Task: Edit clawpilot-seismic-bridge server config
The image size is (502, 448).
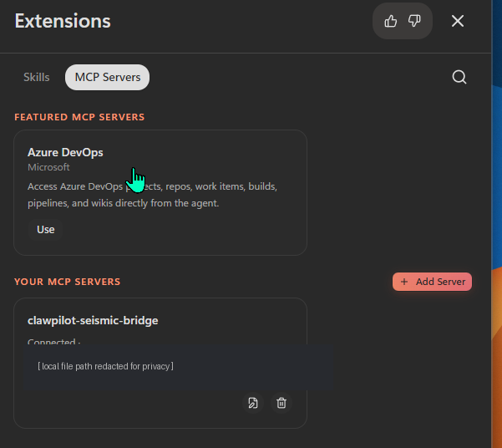Action: 253,403
